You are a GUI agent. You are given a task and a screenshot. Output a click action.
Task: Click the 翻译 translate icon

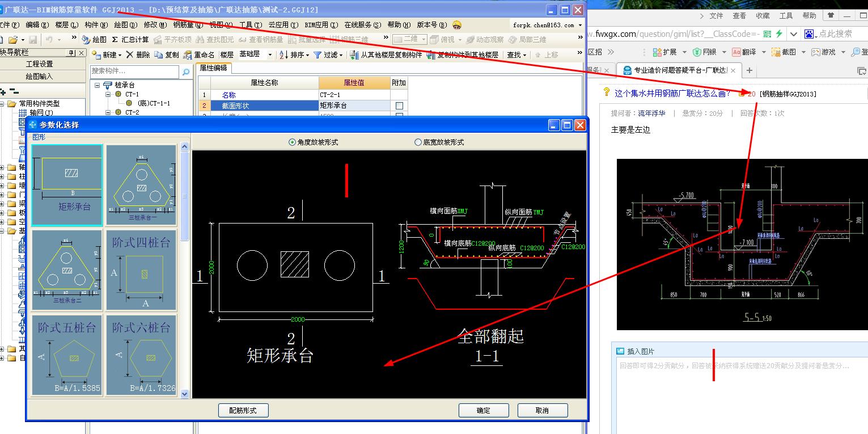(x=736, y=52)
